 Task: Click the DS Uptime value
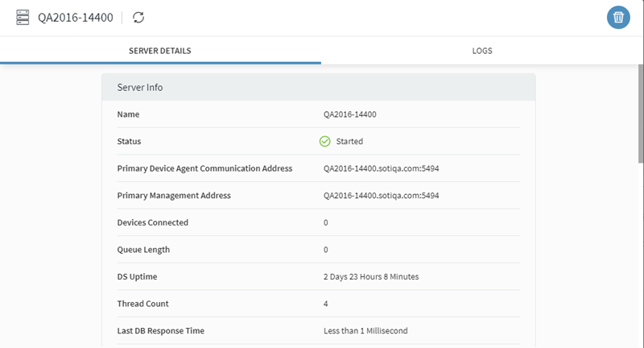(371, 277)
